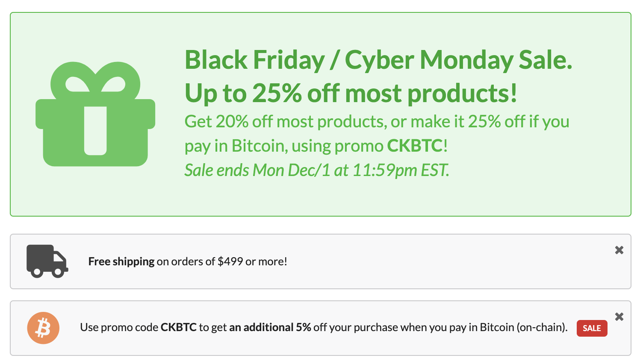Viewport: 643px width, 364px height.
Task: Click the Black Friday / Cyber Monday Sale heading
Action: (x=378, y=60)
